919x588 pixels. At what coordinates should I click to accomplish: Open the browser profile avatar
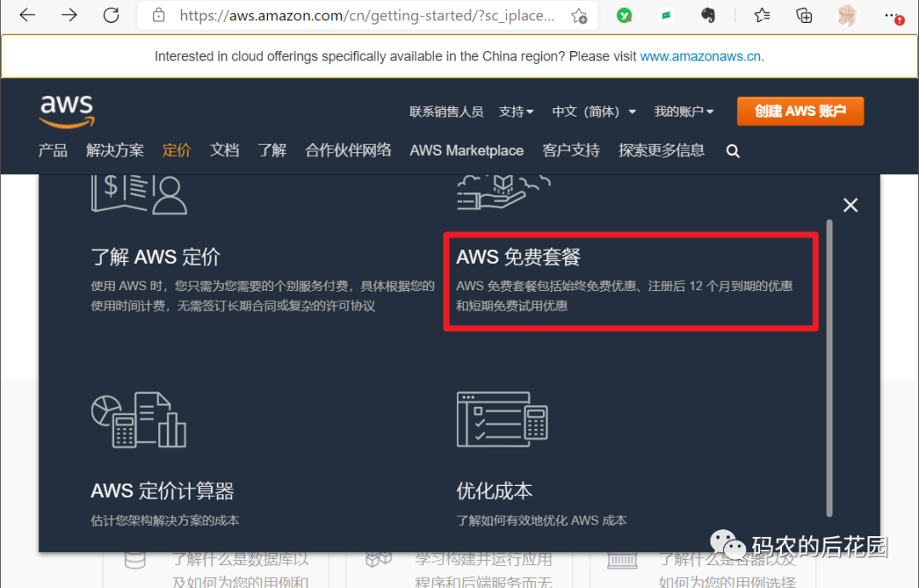[847, 15]
